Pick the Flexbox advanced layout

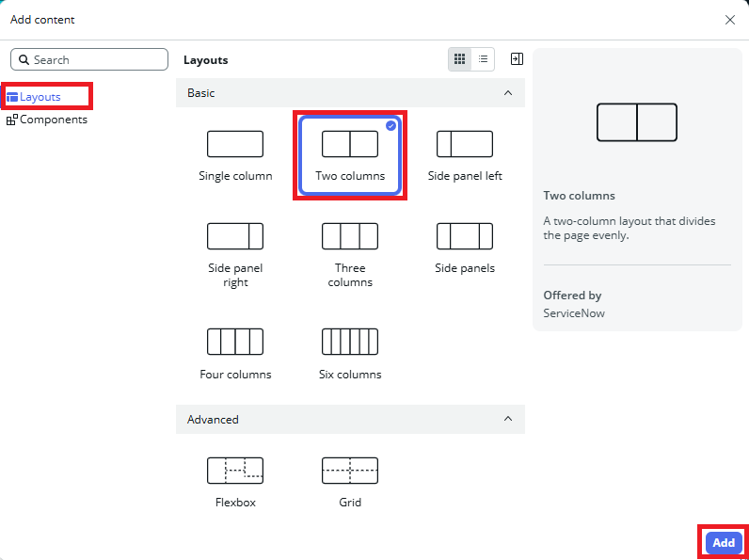click(x=235, y=470)
